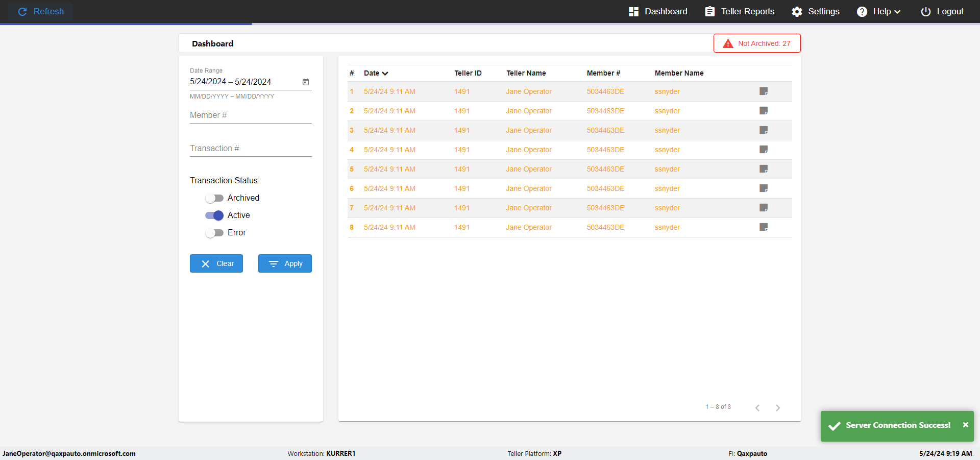Click row 1 date 5/24/24 9:11 AM
Image resolution: width=980 pixels, height=460 pixels.
(389, 91)
